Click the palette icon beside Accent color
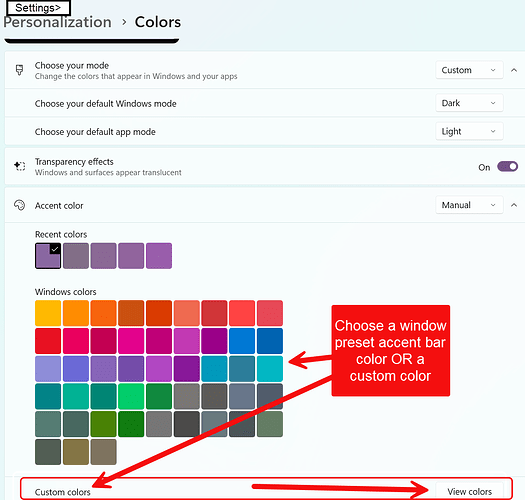 click(19, 205)
